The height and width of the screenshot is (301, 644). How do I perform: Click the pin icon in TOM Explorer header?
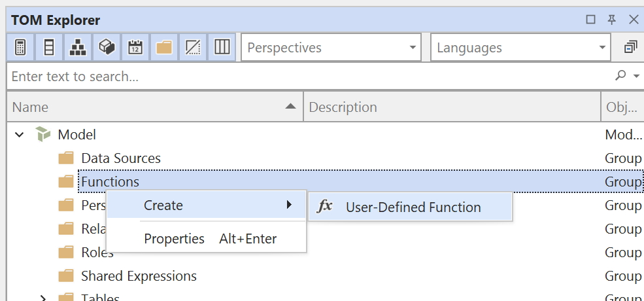pyautogui.click(x=612, y=20)
